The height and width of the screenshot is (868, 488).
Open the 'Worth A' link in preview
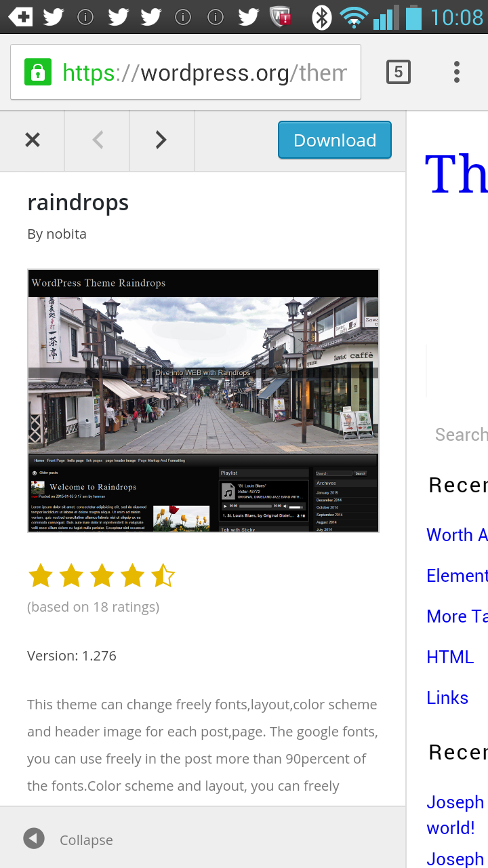[x=457, y=535]
